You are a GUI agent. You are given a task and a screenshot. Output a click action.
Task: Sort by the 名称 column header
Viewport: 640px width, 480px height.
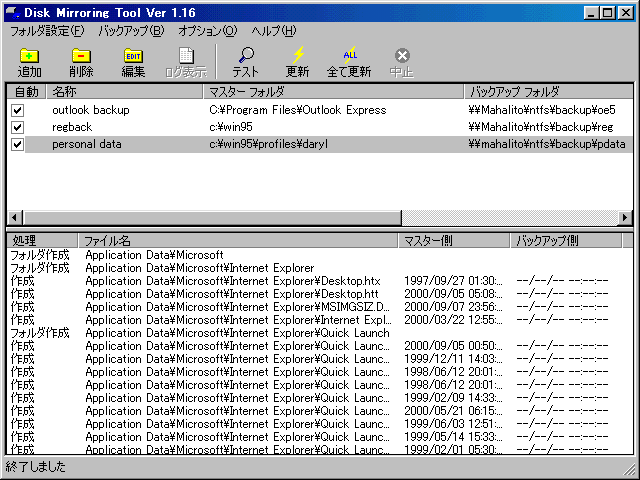[125, 92]
